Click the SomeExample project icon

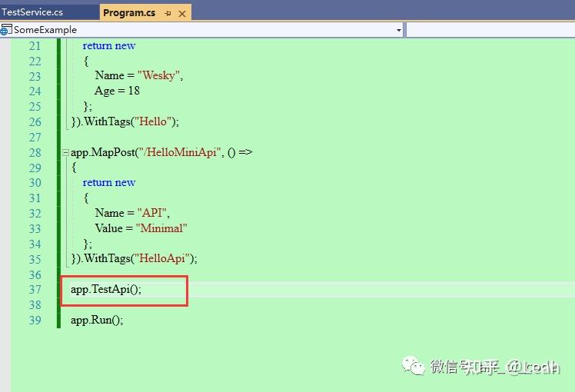click(x=6, y=30)
